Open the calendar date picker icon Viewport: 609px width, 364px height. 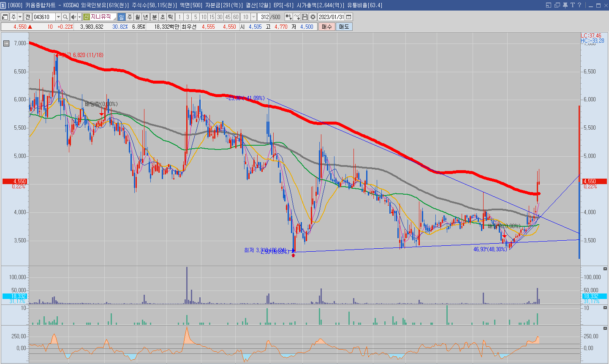pos(349,17)
